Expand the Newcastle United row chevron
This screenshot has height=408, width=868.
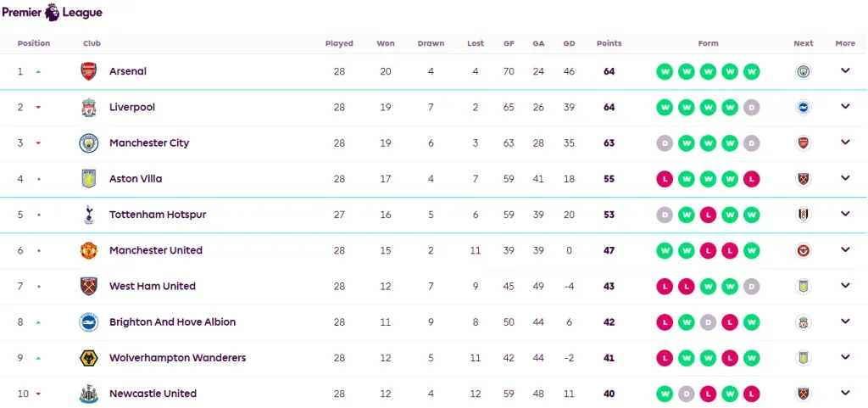coord(845,393)
